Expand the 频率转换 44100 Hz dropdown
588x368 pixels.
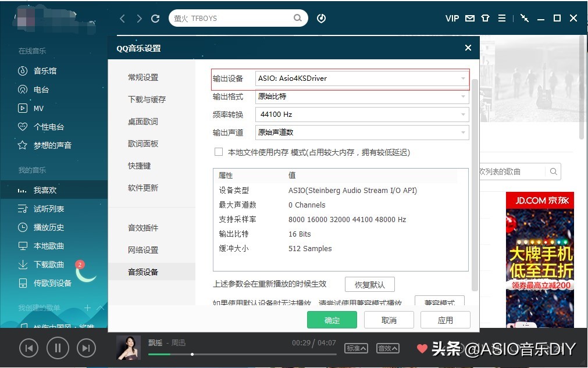click(x=362, y=114)
